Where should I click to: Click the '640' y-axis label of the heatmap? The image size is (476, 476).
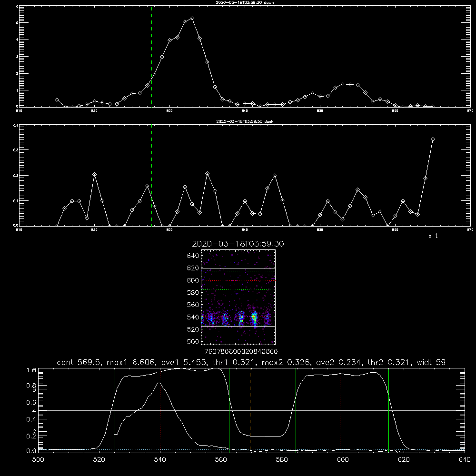tap(193, 256)
